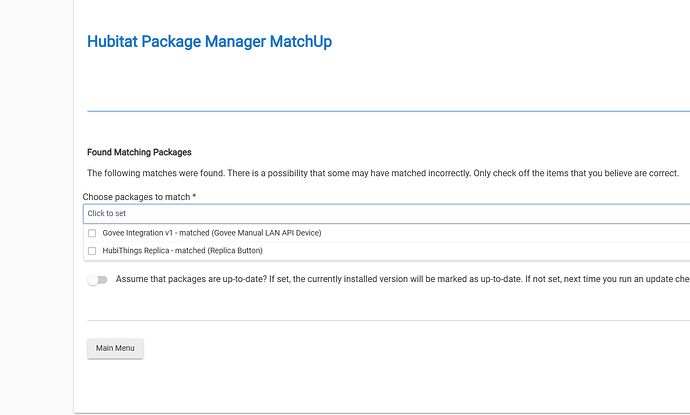Screen dimensions: 690x415
Task: Open the Click to set packages dropdown
Action: pyautogui.click(x=386, y=214)
